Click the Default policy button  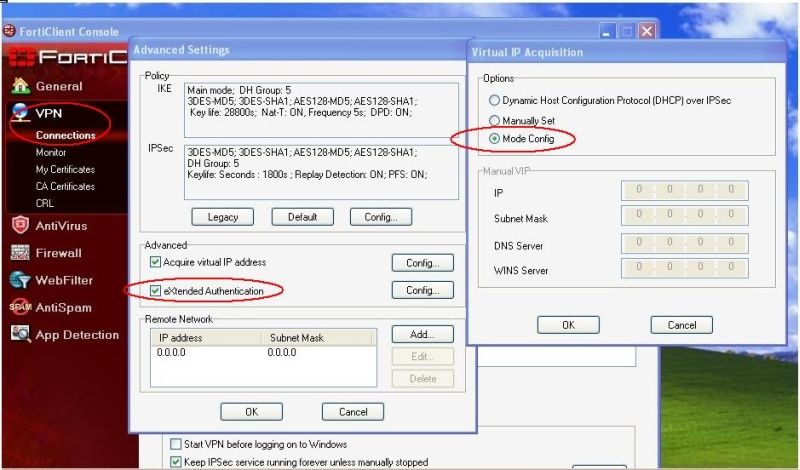[303, 217]
